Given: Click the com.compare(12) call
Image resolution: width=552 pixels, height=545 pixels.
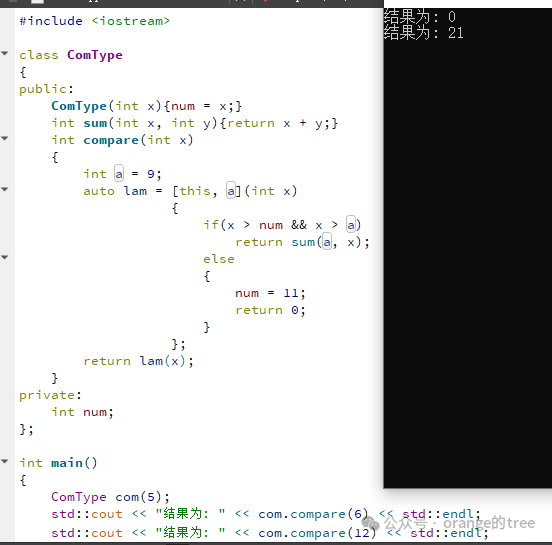Looking at the screenshot, I should point(317,533).
